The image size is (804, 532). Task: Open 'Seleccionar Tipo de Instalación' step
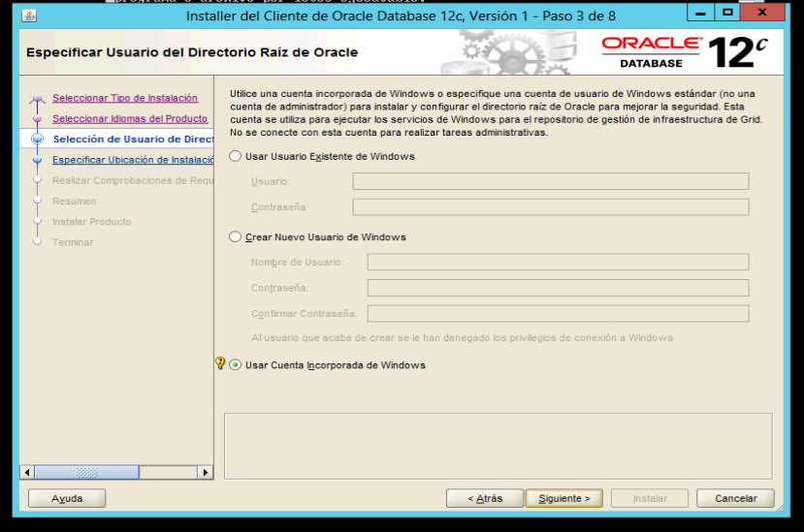(124, 98)
